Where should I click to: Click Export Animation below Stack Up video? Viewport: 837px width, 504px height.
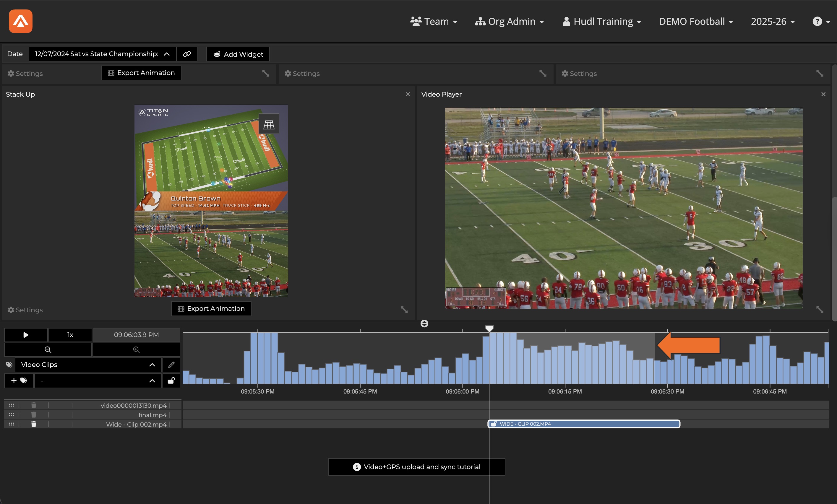(211, 308)
